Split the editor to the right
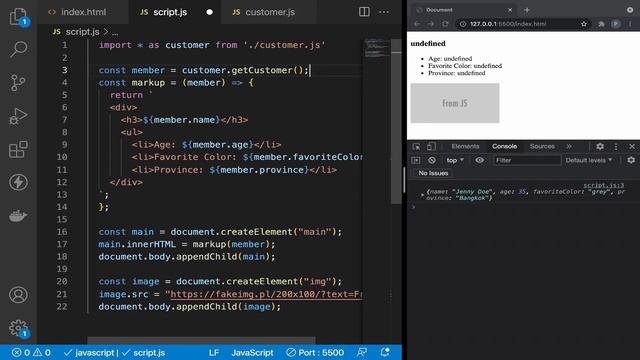Screen dimensions: 640x360 (x=364, y=12)
